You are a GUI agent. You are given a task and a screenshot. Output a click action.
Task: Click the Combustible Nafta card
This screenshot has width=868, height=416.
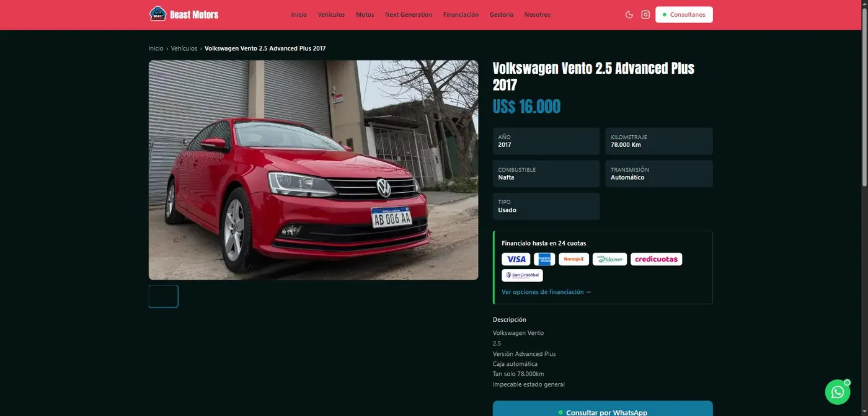pyautogui.click(x=546, y=174)
